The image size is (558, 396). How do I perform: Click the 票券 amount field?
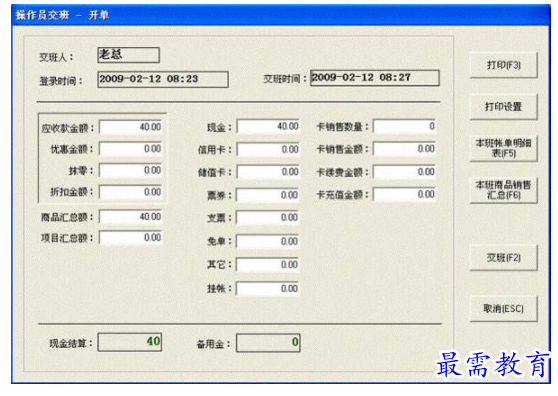point(268,195)
